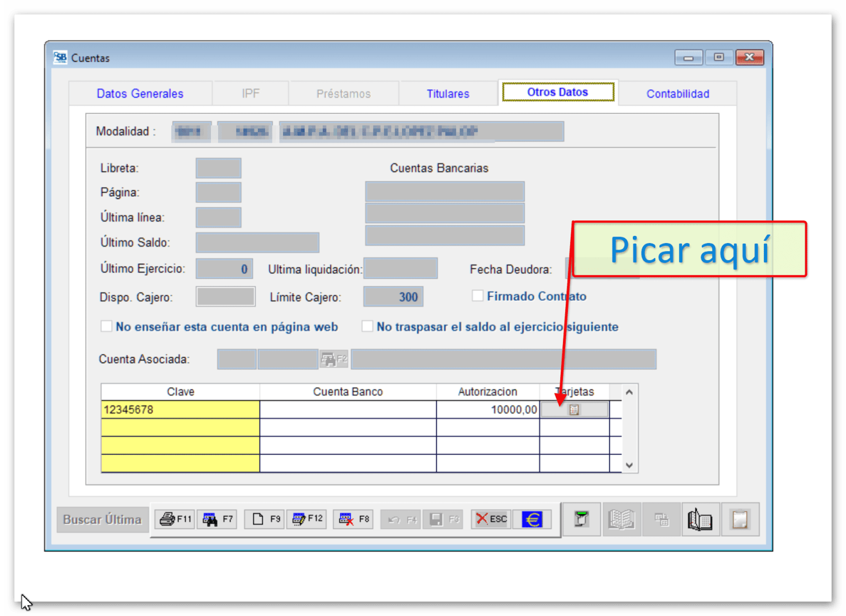
Task: Open the Contabilidad tab
Action: click(677, 94)
